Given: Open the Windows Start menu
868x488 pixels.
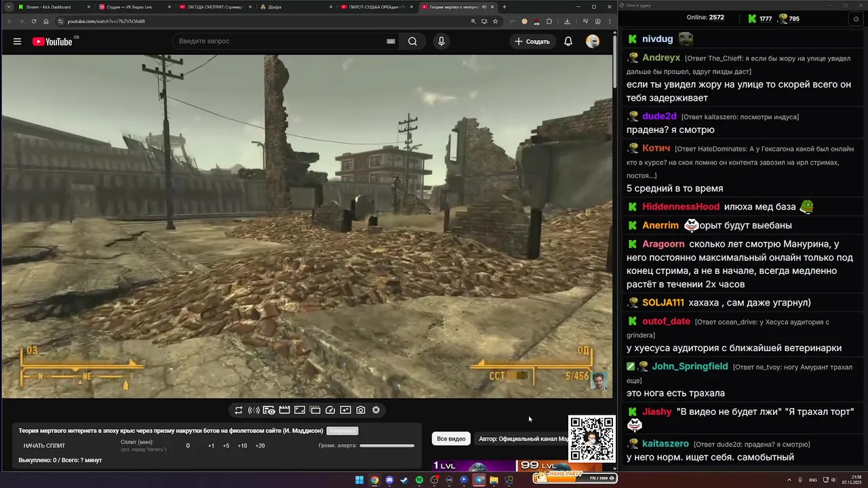Looking at the screenshot, I should coord(359,480).
